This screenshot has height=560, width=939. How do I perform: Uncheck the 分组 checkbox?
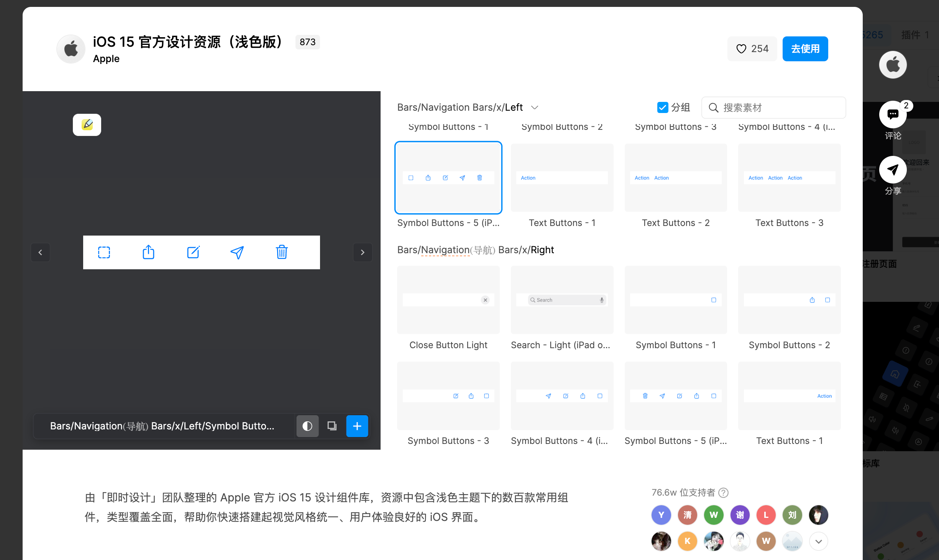tap(663, 108)
